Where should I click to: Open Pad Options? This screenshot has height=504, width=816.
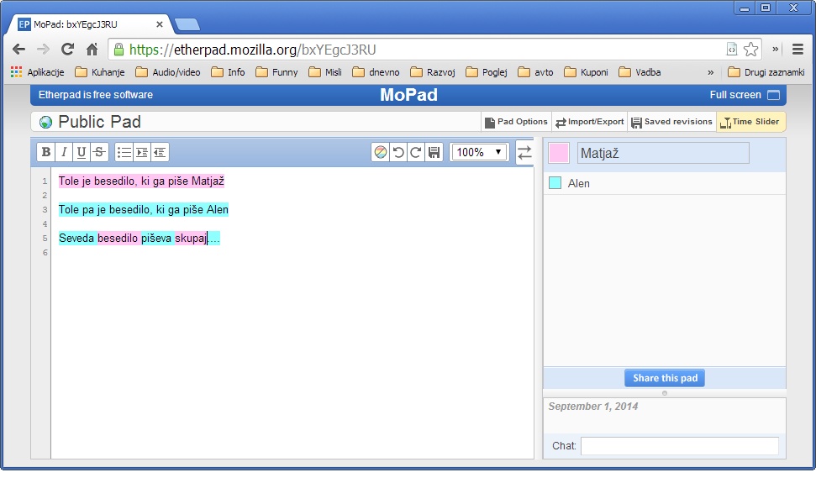(516, 122)
